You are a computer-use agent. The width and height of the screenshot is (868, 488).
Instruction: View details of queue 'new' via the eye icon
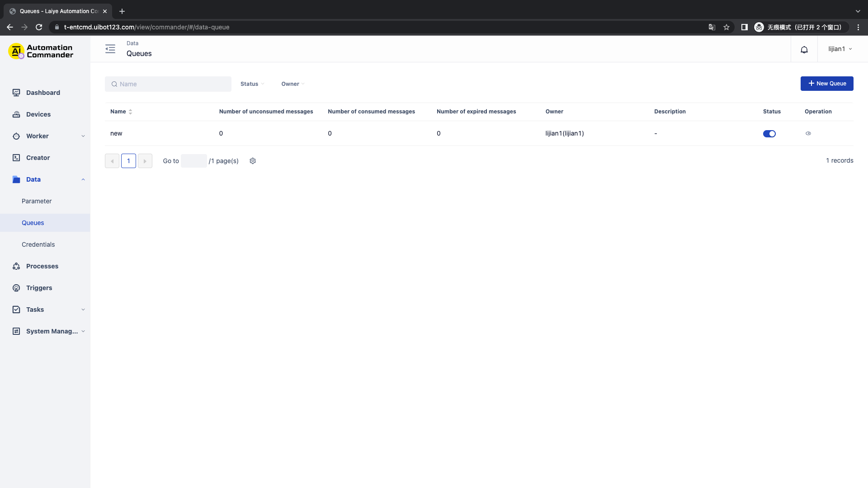coord(808,133)
